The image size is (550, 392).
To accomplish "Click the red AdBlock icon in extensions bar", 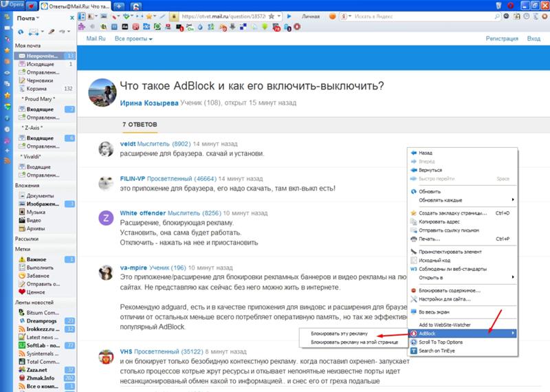I will coord(297,27).
